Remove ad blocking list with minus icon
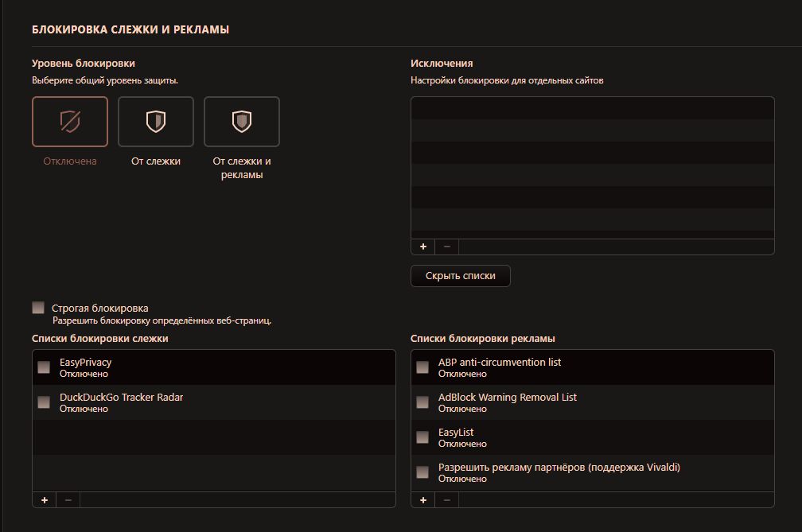This screenshot has width=802, height=532. pos(446,499)
